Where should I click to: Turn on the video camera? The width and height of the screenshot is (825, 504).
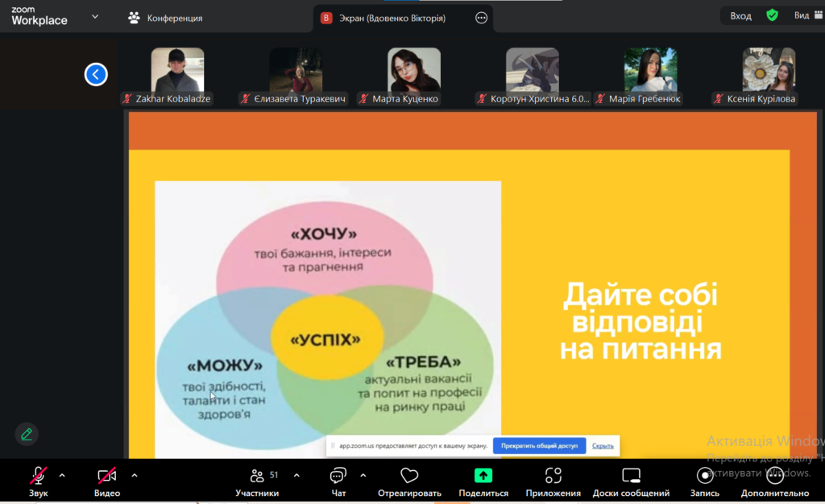pyautogui.click(x=106, y=476)
